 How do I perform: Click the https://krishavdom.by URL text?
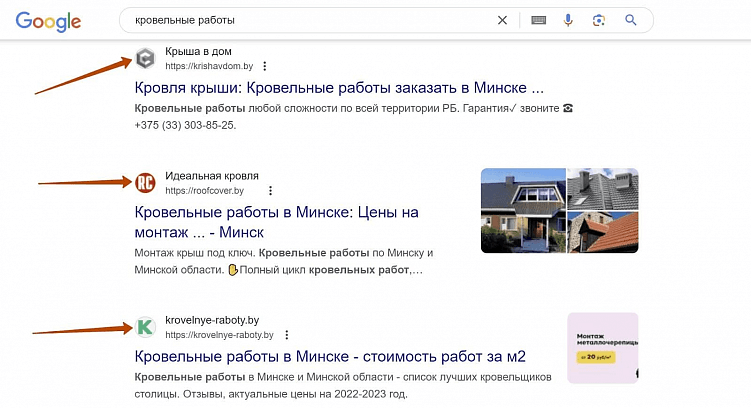click(x=209, y=66)
